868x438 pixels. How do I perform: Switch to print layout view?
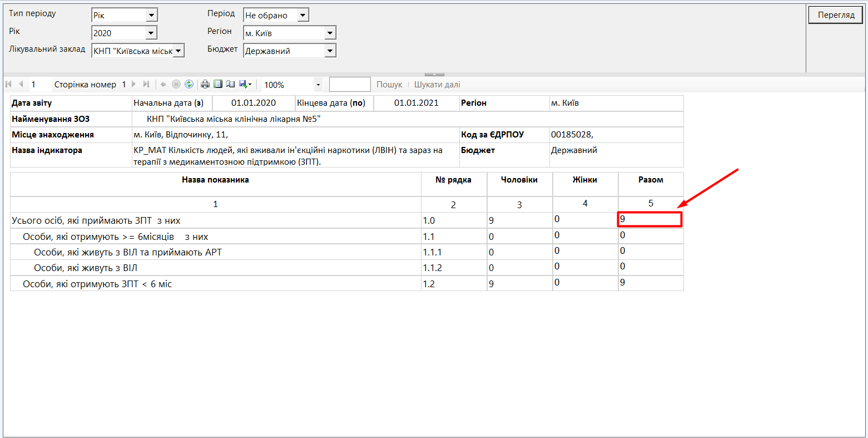(x=218, y=84)
